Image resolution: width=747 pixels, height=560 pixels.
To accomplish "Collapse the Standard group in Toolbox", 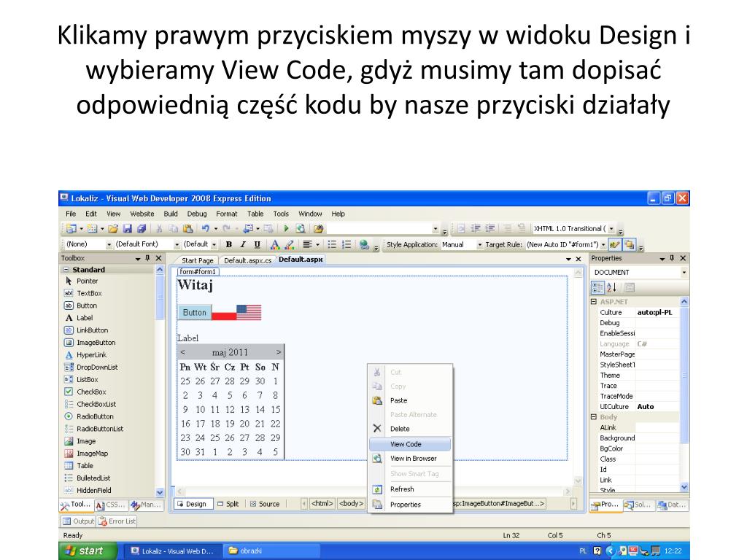I will (x=65, y=270).
